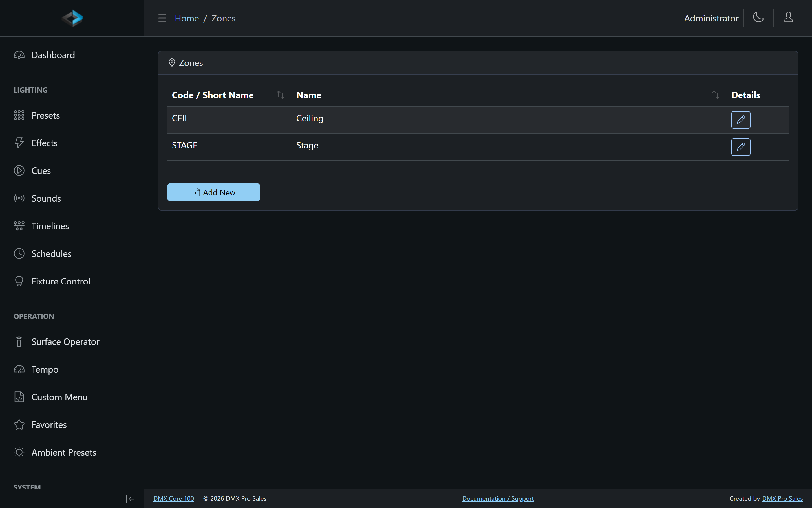Screen dimensions: 812x508
Task: Click the Favorites star icon
Action: point(19,424)
